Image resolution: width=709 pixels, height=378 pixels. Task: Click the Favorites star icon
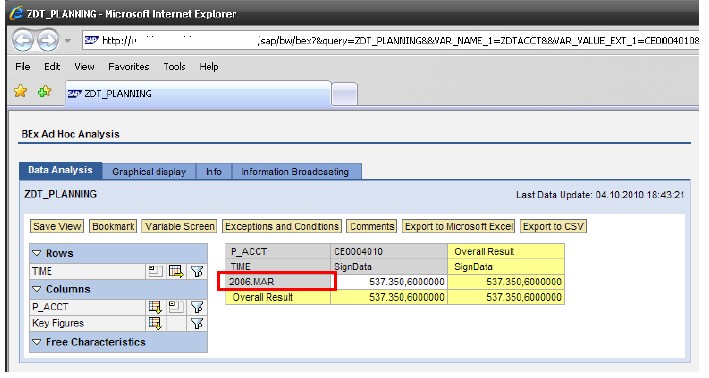tap(20, 92)
